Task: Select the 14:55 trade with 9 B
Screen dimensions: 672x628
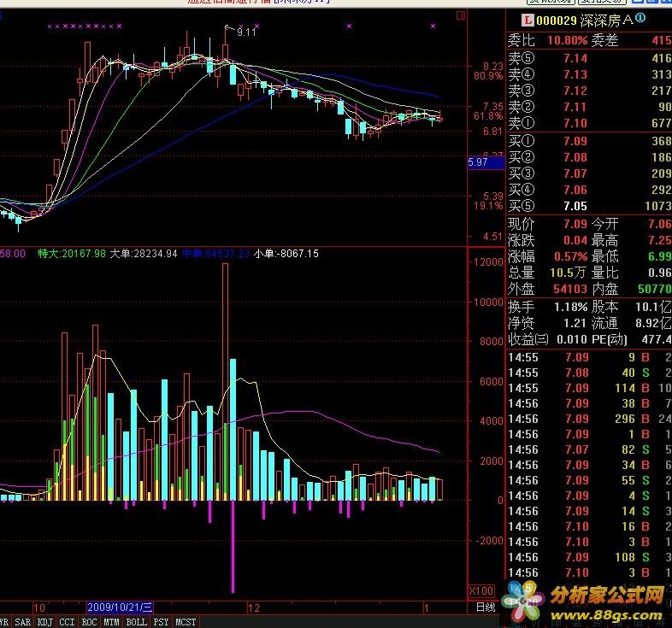Action: 589,357
